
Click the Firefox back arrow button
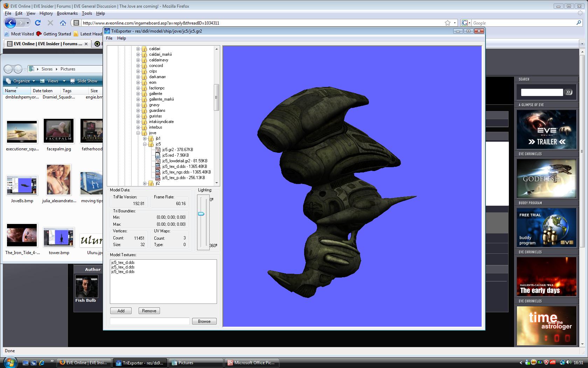pyautogui.click(x=10, y=23)
